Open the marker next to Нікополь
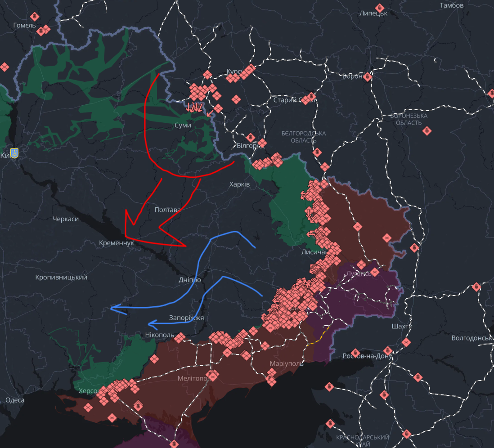This screenshot has height=448, width=494. (x=180, y=337)
